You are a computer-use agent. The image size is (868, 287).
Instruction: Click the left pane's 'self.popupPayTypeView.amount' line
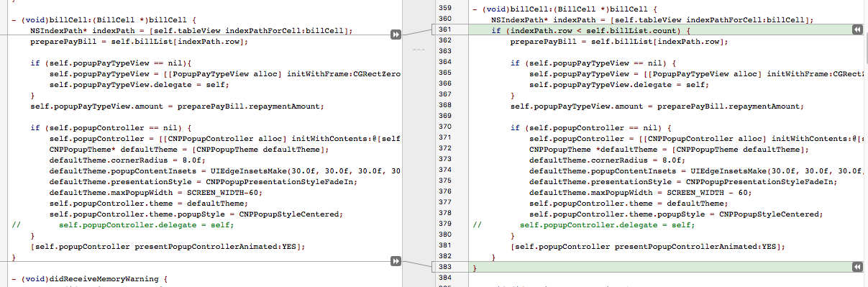click(x=177, y=106)
